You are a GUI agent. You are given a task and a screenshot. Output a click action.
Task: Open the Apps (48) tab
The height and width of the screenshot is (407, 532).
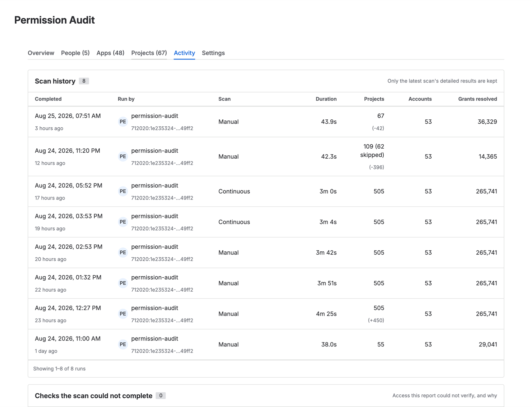coord(110,53)
